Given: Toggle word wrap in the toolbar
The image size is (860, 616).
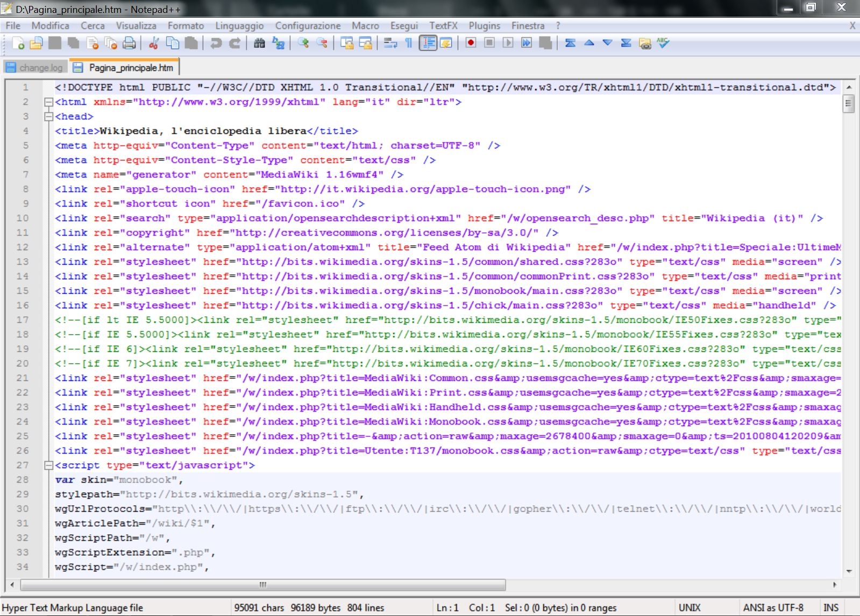Looking at the screenshot, I should pos(390,43).
